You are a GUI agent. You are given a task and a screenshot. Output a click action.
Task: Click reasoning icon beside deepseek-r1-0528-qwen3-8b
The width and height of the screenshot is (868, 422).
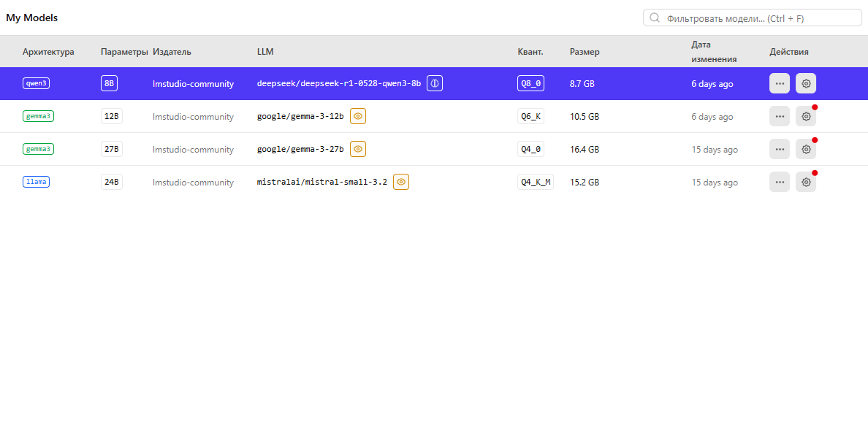(435, 83)
